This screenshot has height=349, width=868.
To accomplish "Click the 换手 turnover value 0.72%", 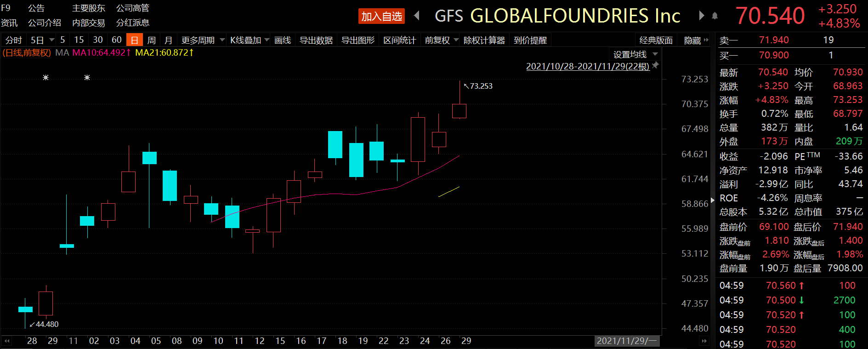I will [775, 114].
